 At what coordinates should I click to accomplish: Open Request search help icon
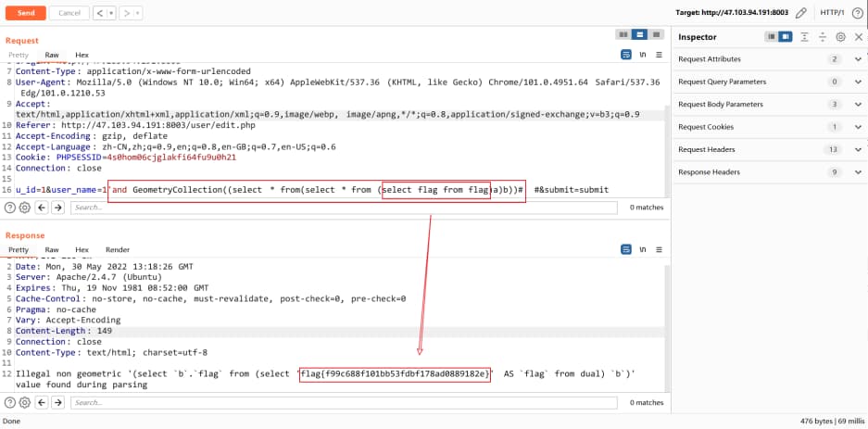[x=10, y=208]
